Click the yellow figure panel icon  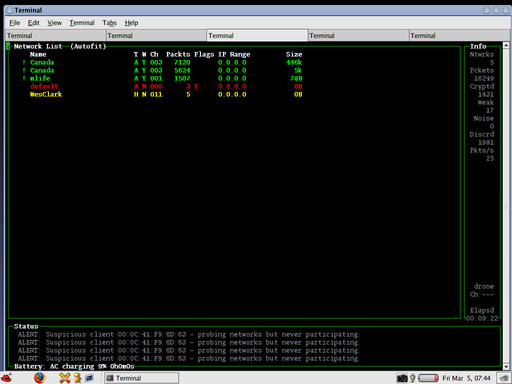tap(78, 378)
